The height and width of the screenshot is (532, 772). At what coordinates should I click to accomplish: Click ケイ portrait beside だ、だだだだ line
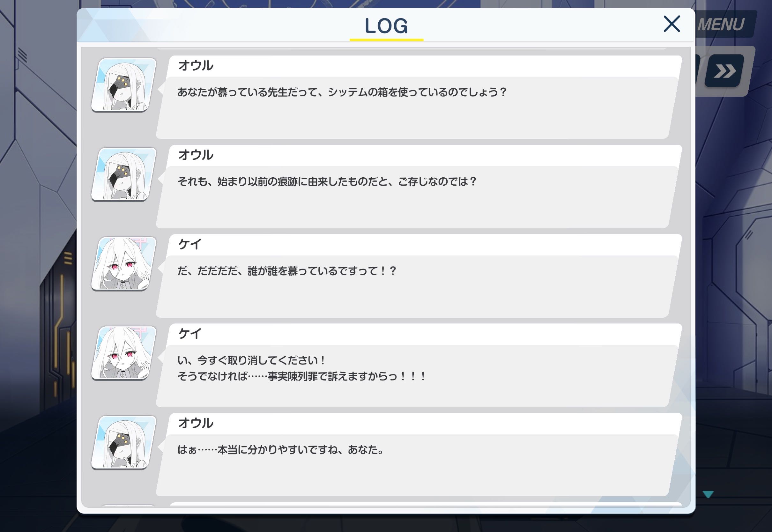[124, 263]
